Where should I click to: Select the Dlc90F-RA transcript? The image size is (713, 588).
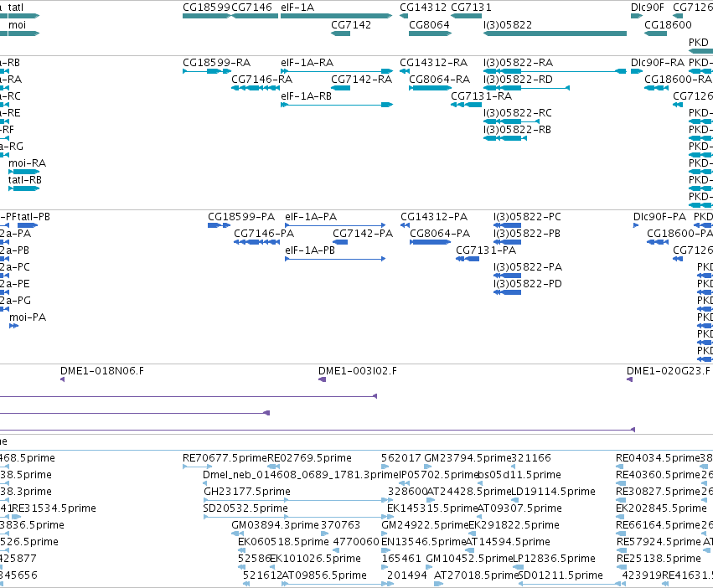point(637,71)
